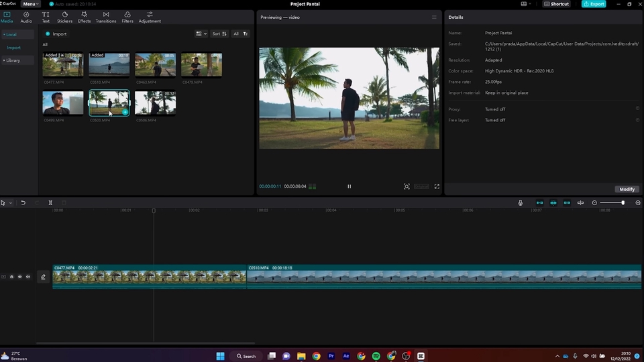
Task: Open the Adjustment tab
Action: [150, 17]
